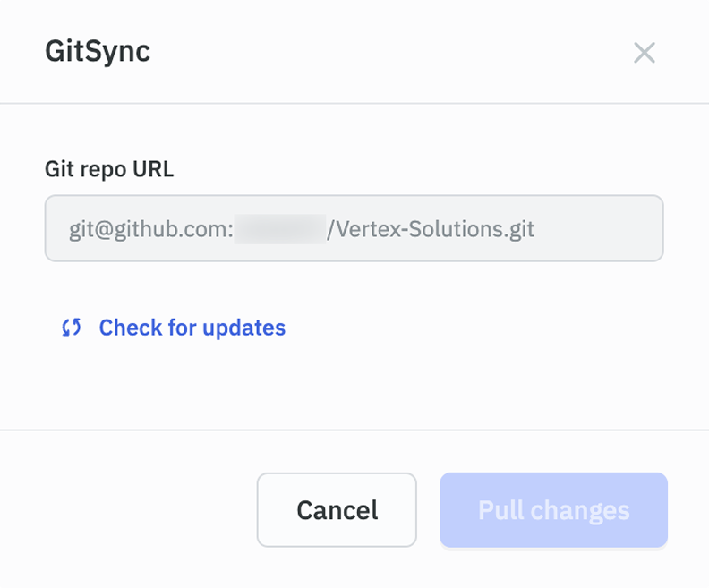The image size is (709, 588).
Task: Click the Git repo URL label
Action: point(109,168)
